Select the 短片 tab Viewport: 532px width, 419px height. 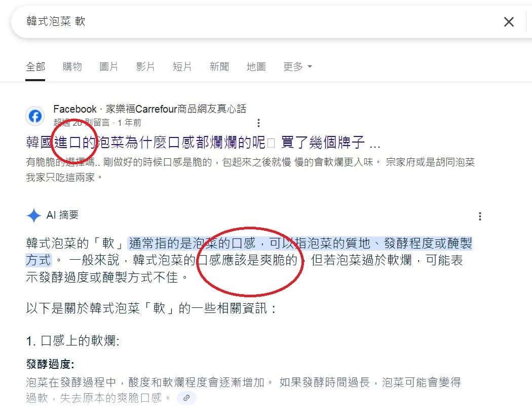pyautogui.click(x=182, y=66)
